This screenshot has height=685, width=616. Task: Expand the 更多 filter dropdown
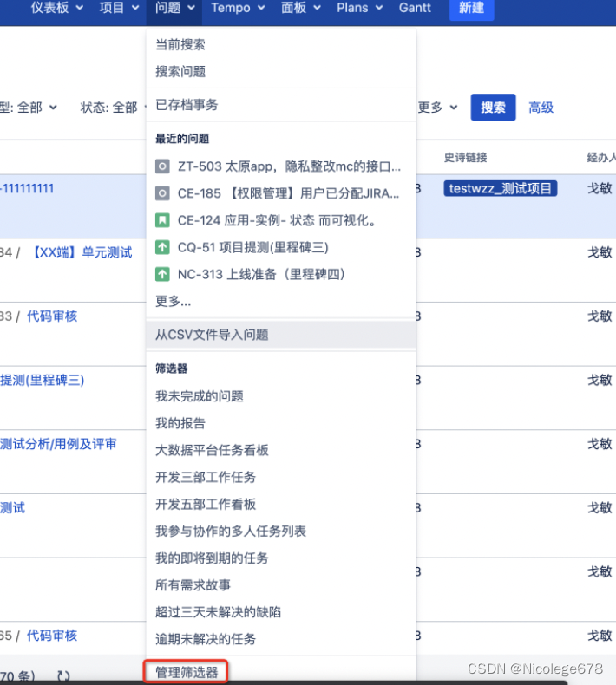tap(437, 108)
